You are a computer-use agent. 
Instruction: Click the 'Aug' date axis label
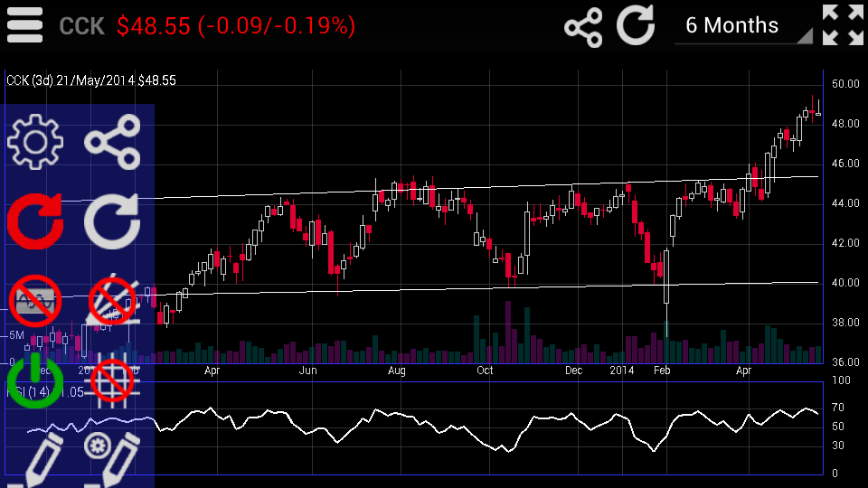(x=396, y=371)
